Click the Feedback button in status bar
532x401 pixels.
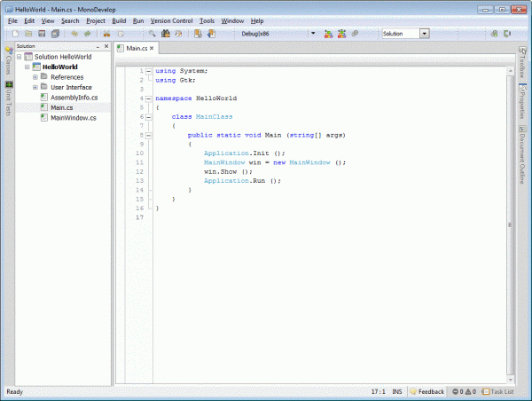[x=426, y=391]
